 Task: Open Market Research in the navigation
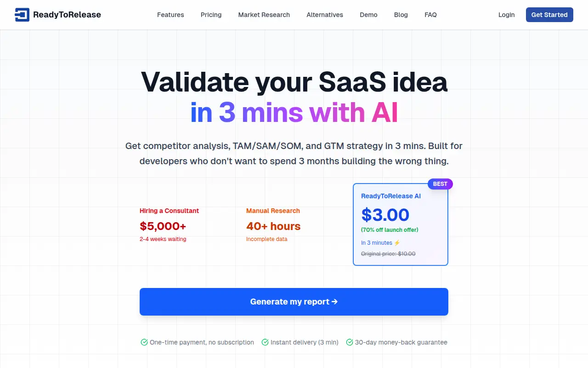point(264,15)
